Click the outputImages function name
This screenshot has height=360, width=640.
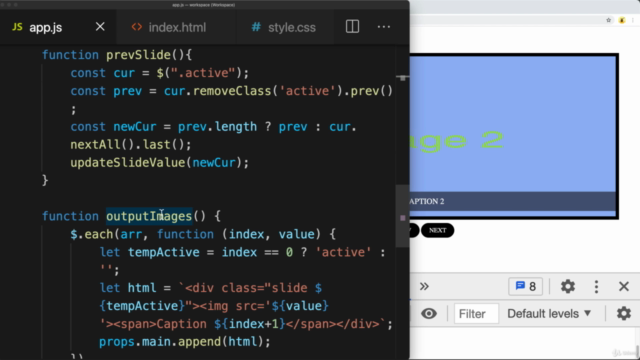click(149, 216)
